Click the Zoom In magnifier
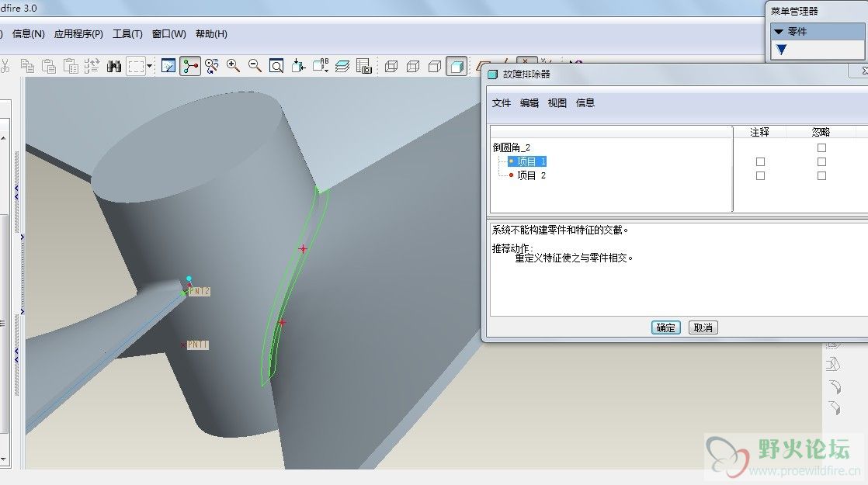Image resolution: width=868 pixels, height=485 pixels. pyautogui.click(x=233, y=67)
